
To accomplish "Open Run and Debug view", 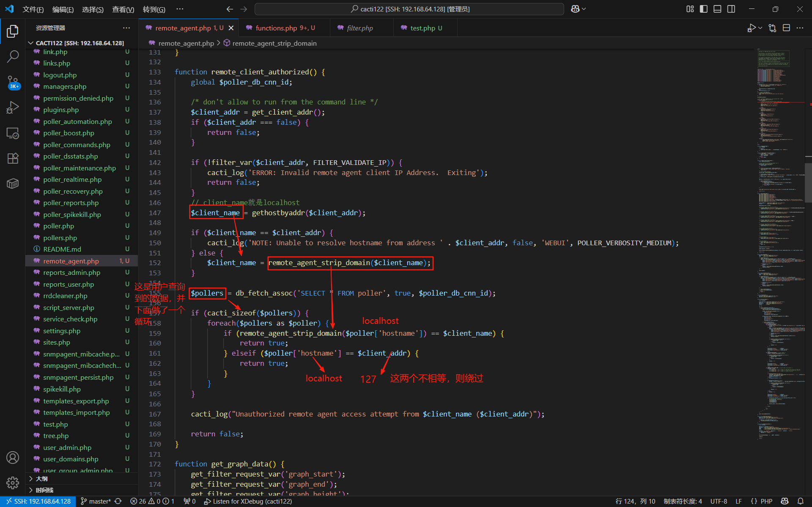I will click(x=13, y=107).
